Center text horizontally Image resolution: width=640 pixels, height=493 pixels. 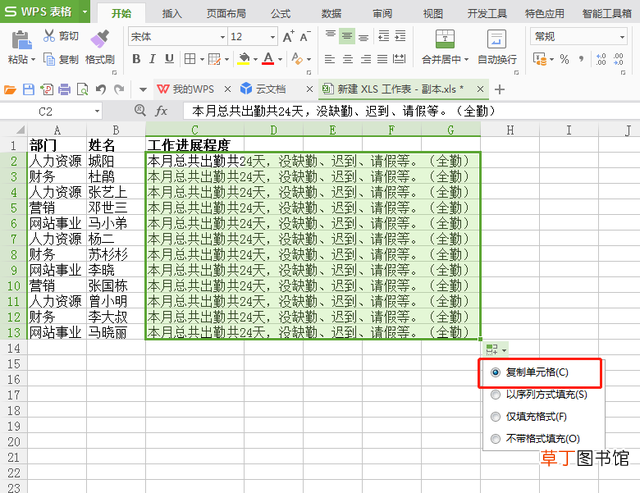click(x=348, y=59)
